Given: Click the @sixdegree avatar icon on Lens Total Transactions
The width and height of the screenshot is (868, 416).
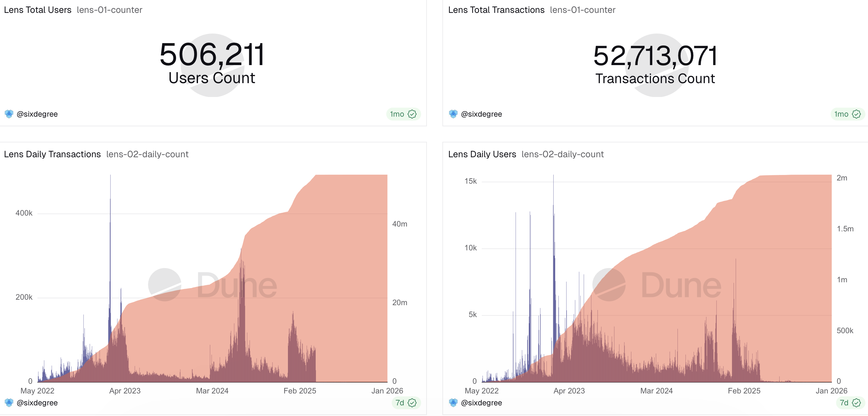Looking at the screenshot, I should [453, 114].
